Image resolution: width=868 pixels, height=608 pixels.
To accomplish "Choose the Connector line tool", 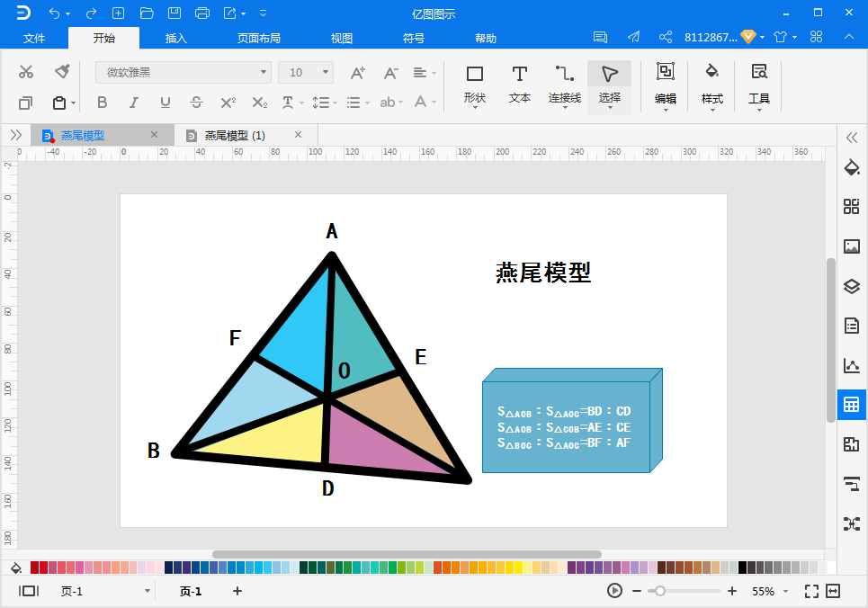I will pyautogui.click(x=565, y=83).
